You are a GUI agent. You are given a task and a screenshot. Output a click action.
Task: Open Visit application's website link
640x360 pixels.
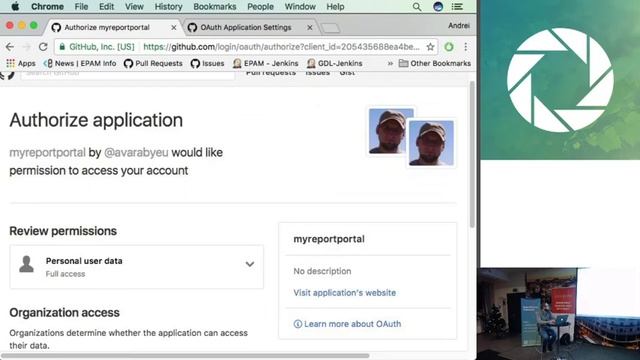pyautogui.click(x=344, y=293)
